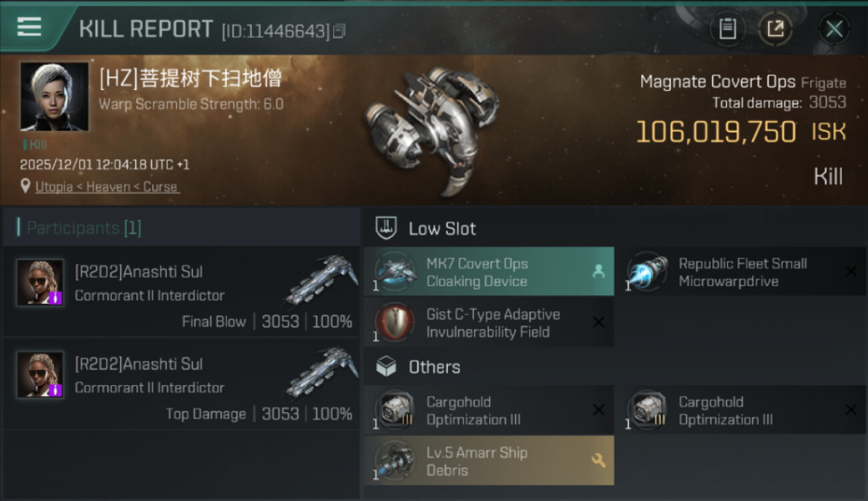The width and height of the screenshot is (868, 501).
Task: Select the MK7 Covert Ops Cloaking Device item
Action: click(489, 272)
